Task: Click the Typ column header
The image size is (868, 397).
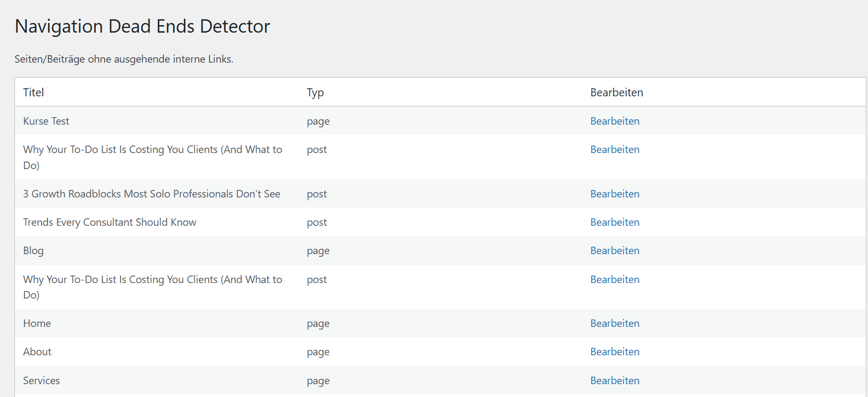Action: pos(315,93)
